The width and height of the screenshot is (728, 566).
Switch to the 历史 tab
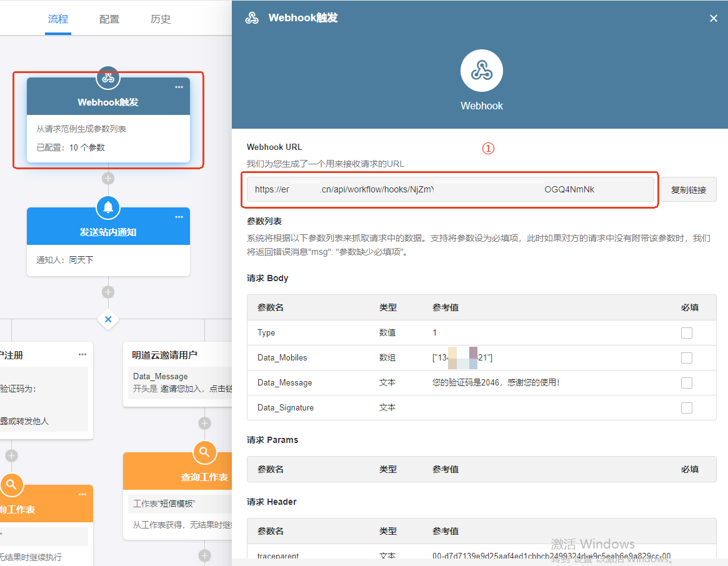(x=161, y=19)
